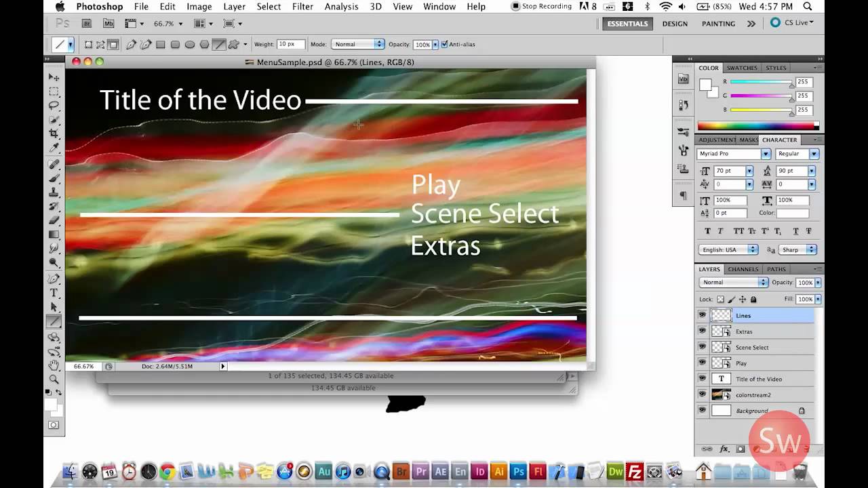Open layer style fx menu at panel bottom
Viewport: 868px width, 488px height.
coord(724,449)
